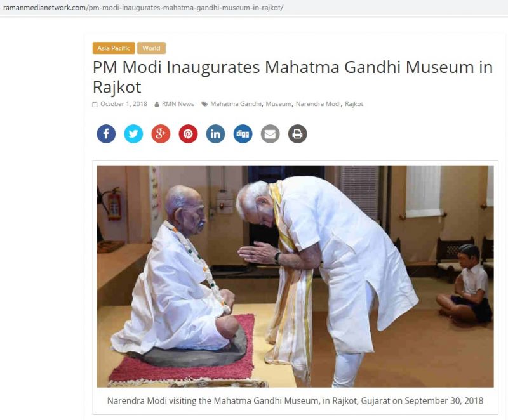Share the article on Twitter
508x420 pixels.
(x=133, y=134)
